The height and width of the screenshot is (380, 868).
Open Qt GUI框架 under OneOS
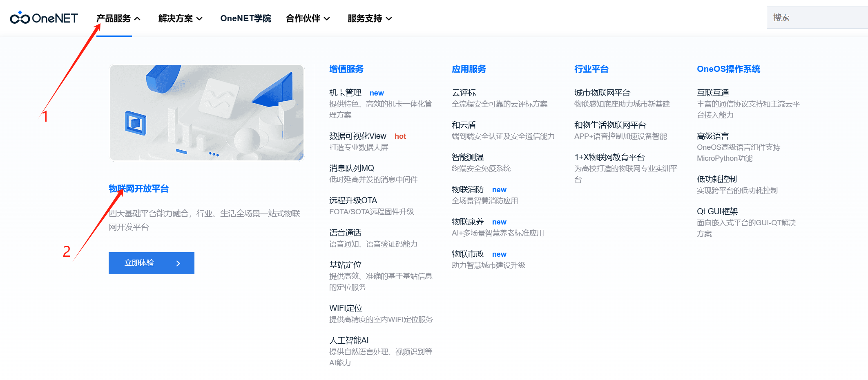717,212
